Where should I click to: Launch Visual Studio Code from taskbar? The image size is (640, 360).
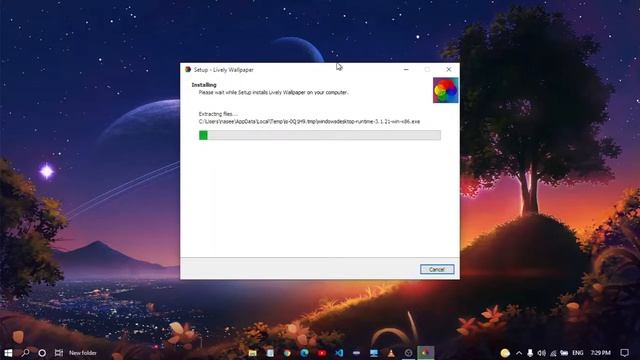coord(339,353)
